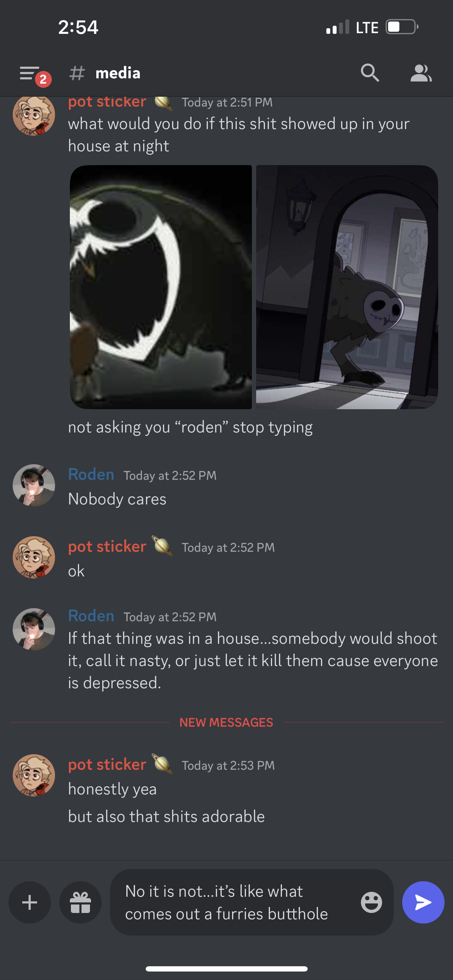Tap pot sticker's avatar at 2:53 PM message
Screen dimensions: 453x980
pyautogui.click(x=34, y=775)
